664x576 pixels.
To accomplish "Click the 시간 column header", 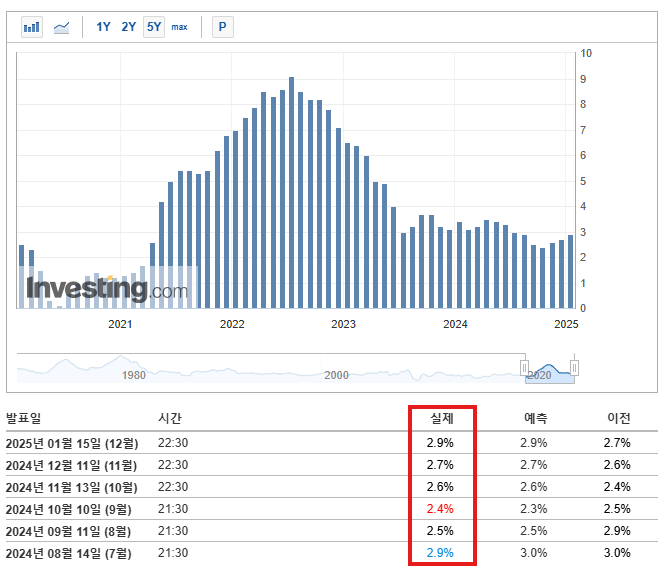I will click(169, 418).
